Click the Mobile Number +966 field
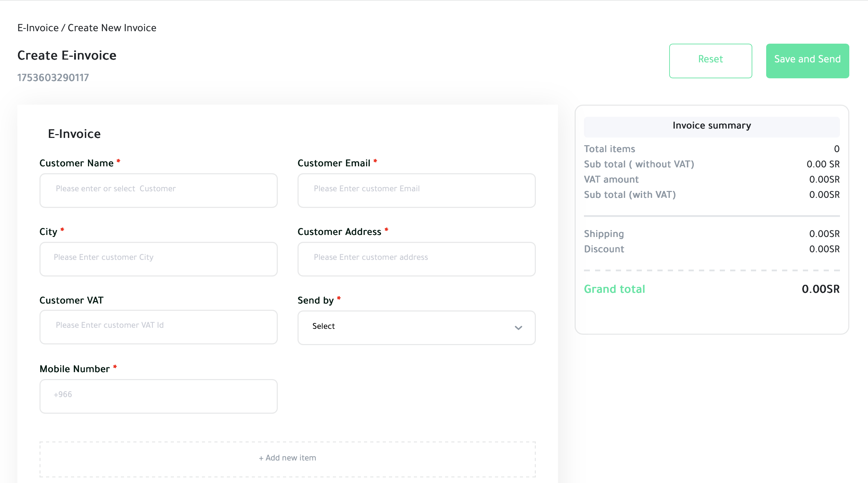868x483 pixels. (158, 396)
